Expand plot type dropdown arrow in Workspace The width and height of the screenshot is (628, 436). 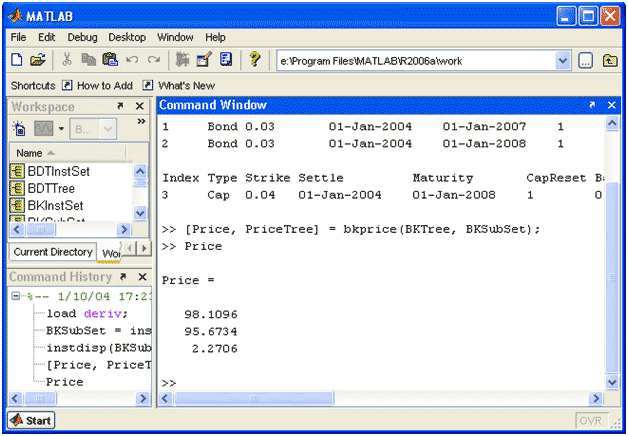(61, 129)
